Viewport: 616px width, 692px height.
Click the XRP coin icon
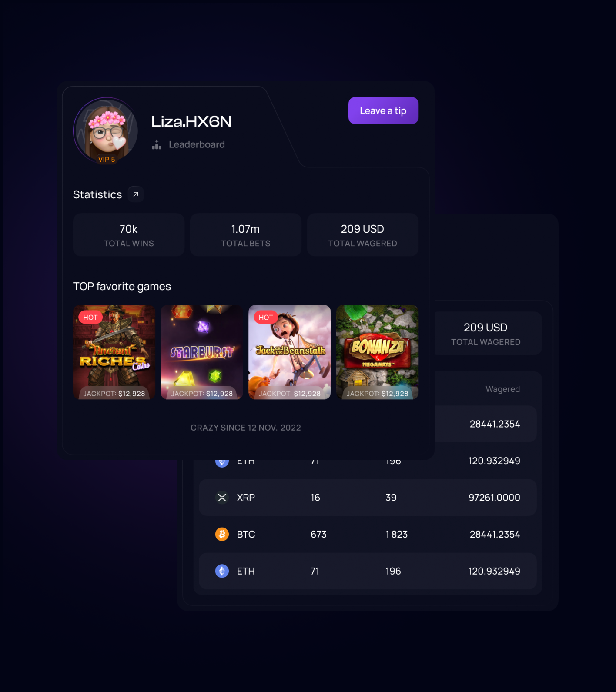click(222, 497)
